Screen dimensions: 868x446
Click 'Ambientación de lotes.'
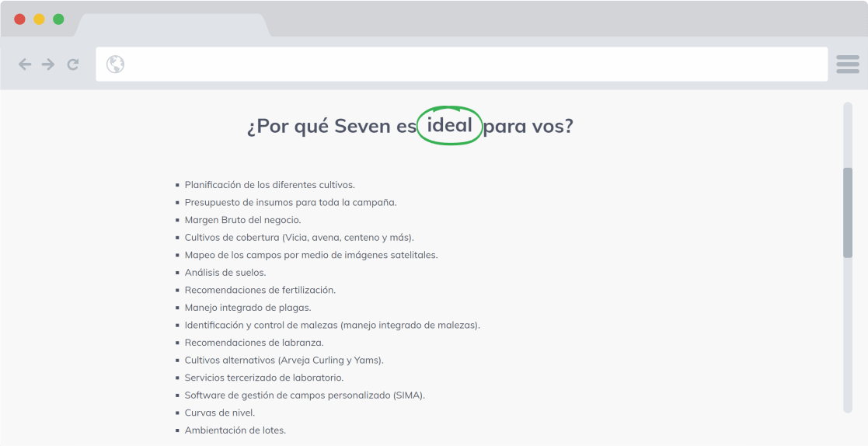click(x=235, y=430)
